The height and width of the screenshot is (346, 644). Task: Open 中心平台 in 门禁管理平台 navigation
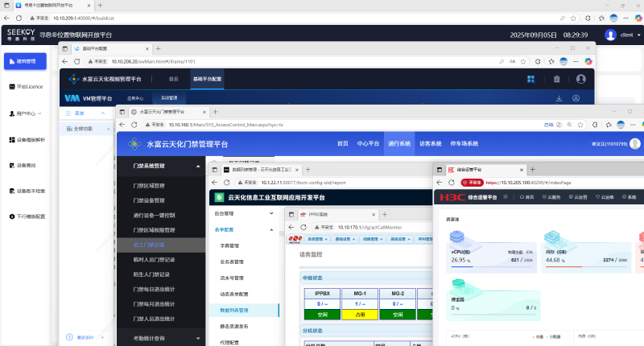(x=368, y=144)
